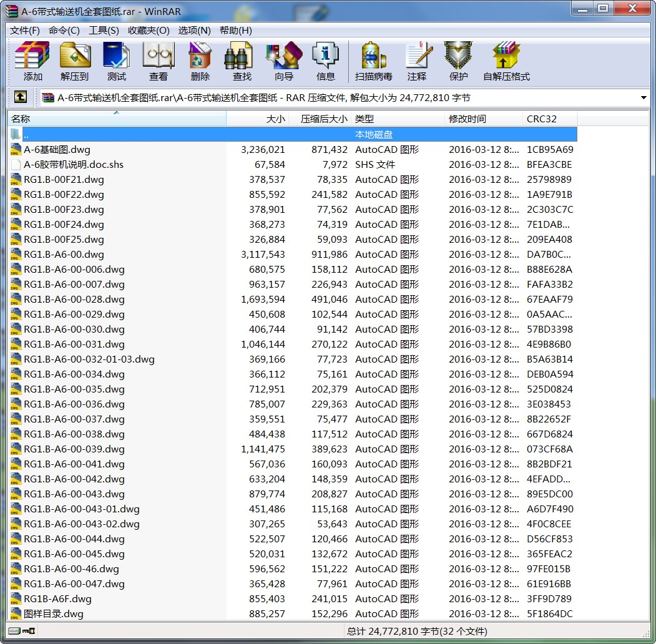Open the 文件(F) menu
This screenshot has height=644, width=656.
(x=25, y=31)
